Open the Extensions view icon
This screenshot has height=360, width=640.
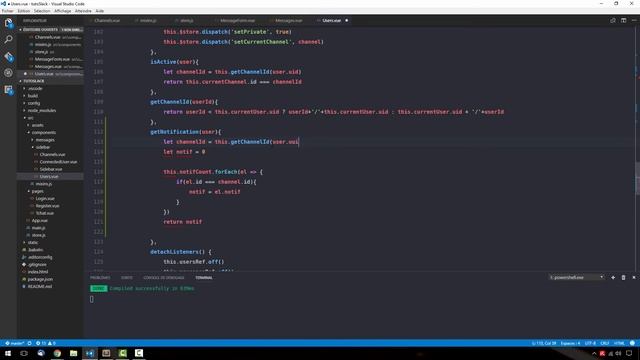(x=8, y=90)
